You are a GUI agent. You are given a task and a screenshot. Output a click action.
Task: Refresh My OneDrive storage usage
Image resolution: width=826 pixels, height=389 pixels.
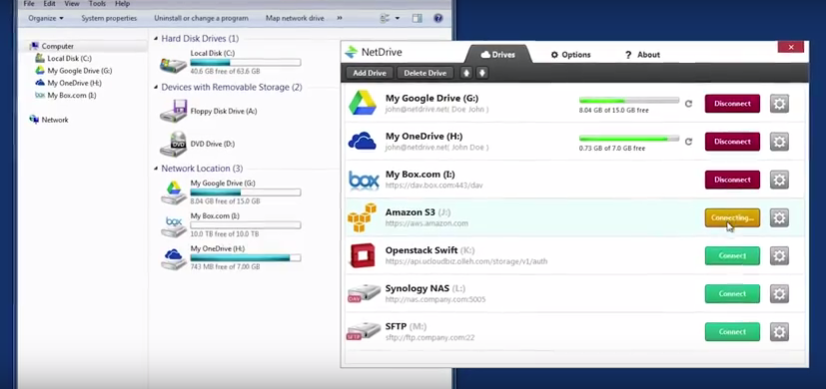click(x=688, y=141)
